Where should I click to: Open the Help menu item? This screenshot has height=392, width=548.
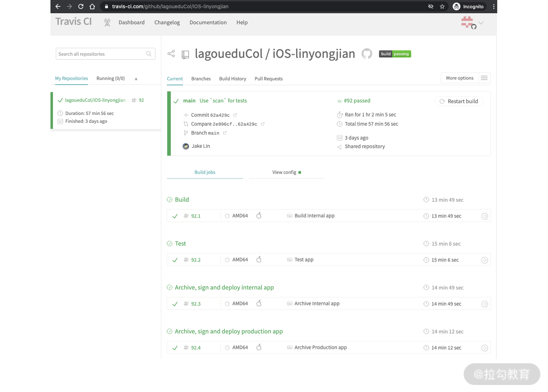click(242, 22)
